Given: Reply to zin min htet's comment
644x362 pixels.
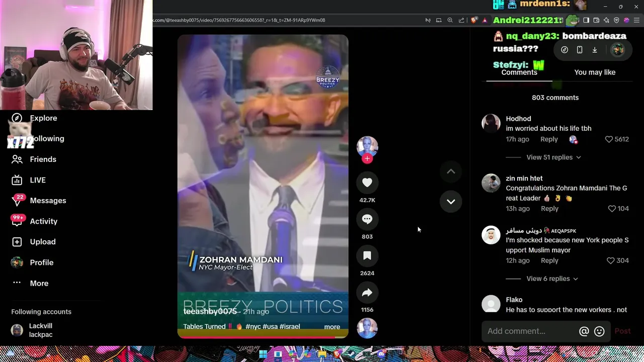Looking at the screenshot, I should click(549, 209).
